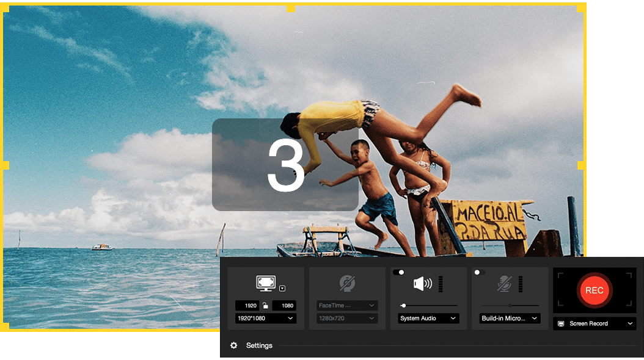Screen dimensions: 644x360
Task: Open the Build-in Microphone dropdown
Action: 510,318
